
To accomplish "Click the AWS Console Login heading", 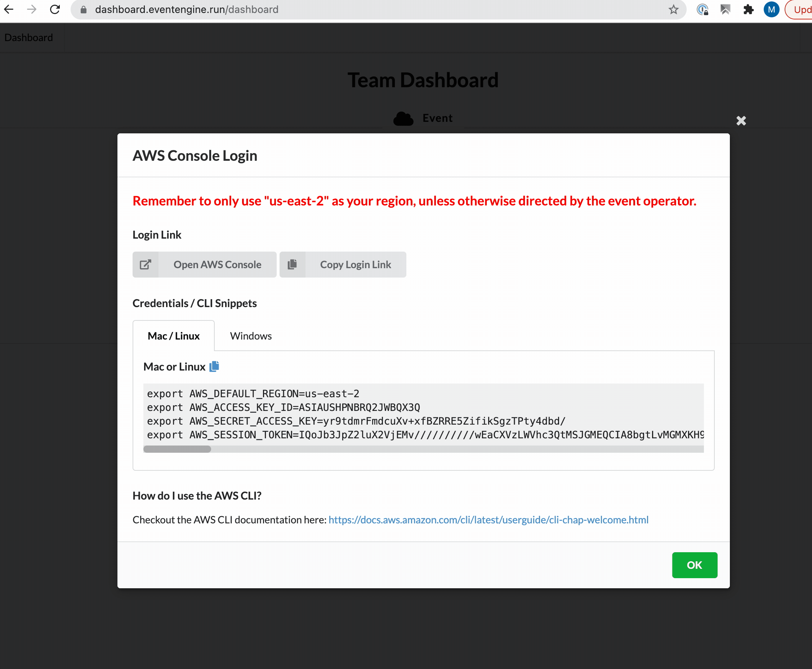I will tap(195, 155).
